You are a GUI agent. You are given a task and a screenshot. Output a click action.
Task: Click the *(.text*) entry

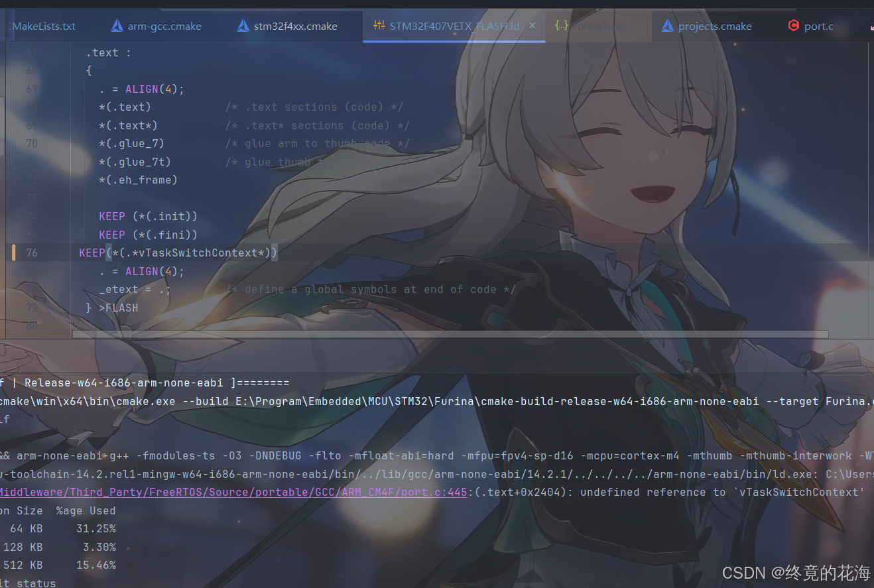128,125
